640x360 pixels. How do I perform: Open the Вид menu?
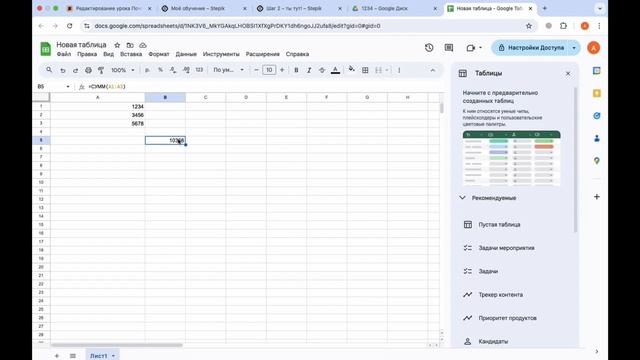108,54
